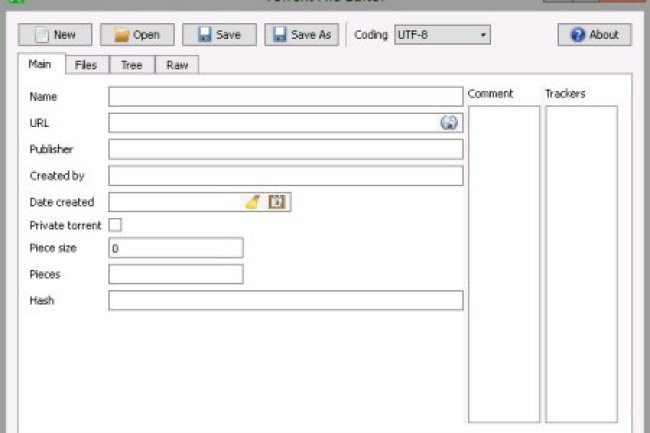Open the About dialog

[x=594, y=35]
